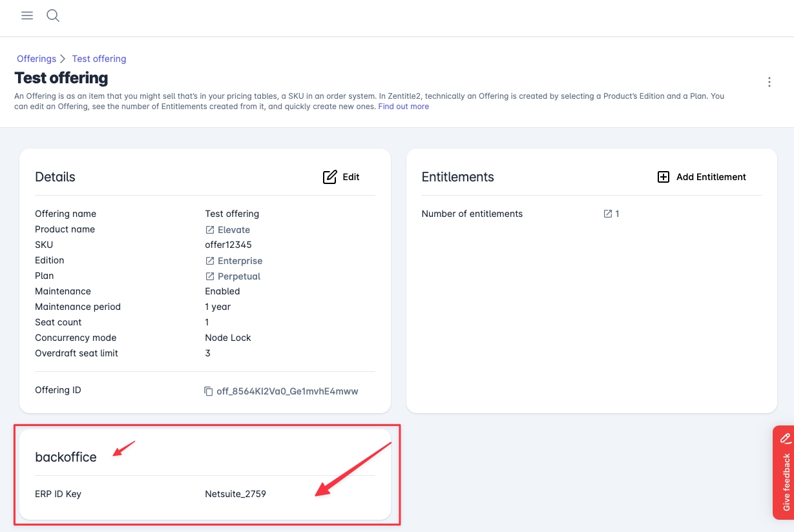
Task: Click the Edit pencil icon in Details
Action: coord(329,177)
